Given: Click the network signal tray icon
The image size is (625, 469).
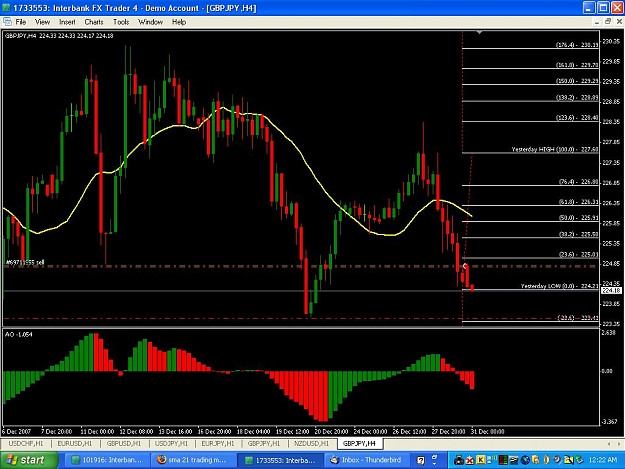Looking at the screenshot, I should [x=491, y=460].
